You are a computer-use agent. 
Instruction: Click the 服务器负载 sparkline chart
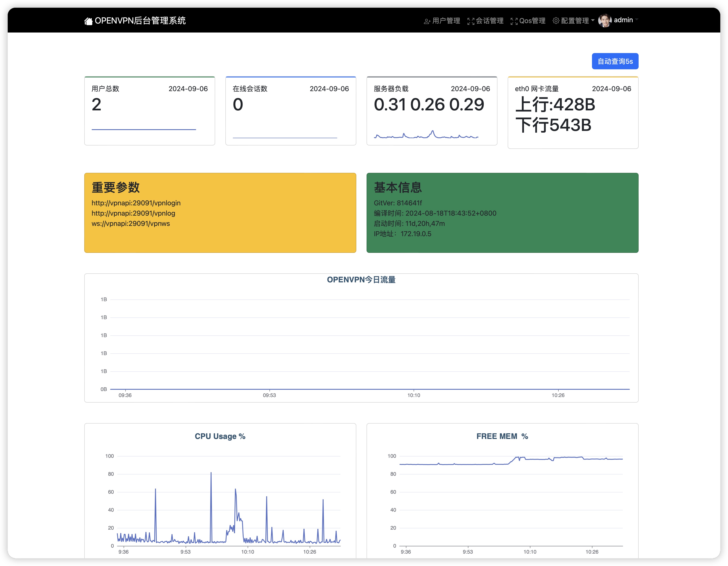[426, 135]
